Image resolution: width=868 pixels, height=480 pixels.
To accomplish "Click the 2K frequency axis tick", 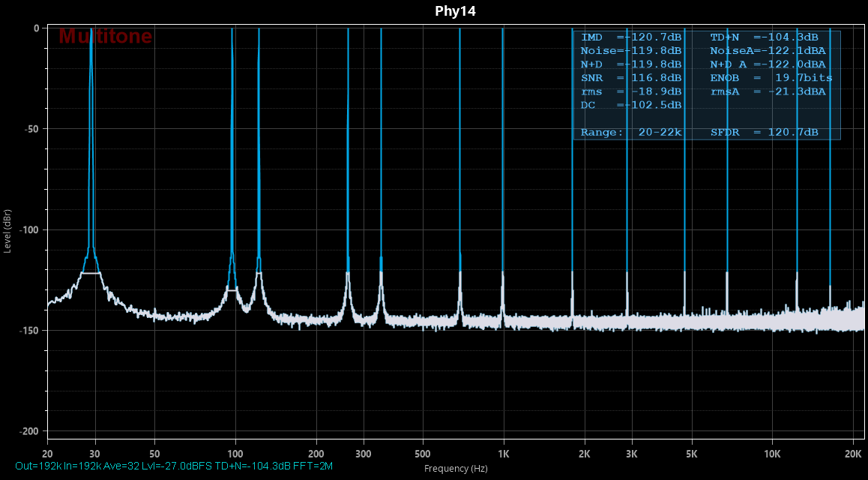I will pyautogui.click(x=585, y=454).
